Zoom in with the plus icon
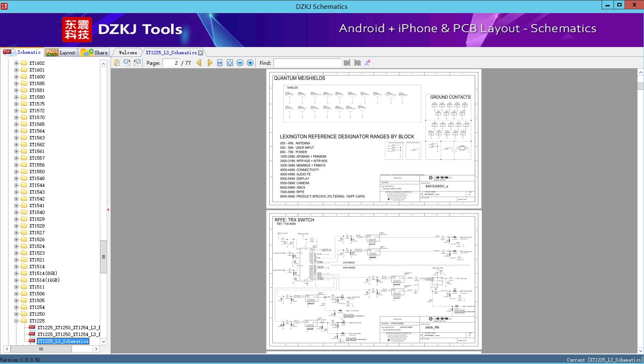The height and width of the screenshot is (364, 644). click(x=250, y=63)
